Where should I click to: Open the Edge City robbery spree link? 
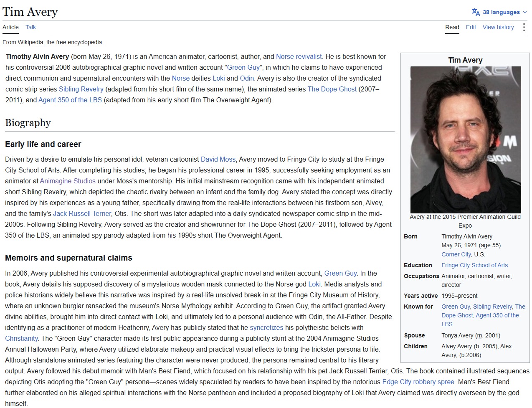click(x=418, y=382)
